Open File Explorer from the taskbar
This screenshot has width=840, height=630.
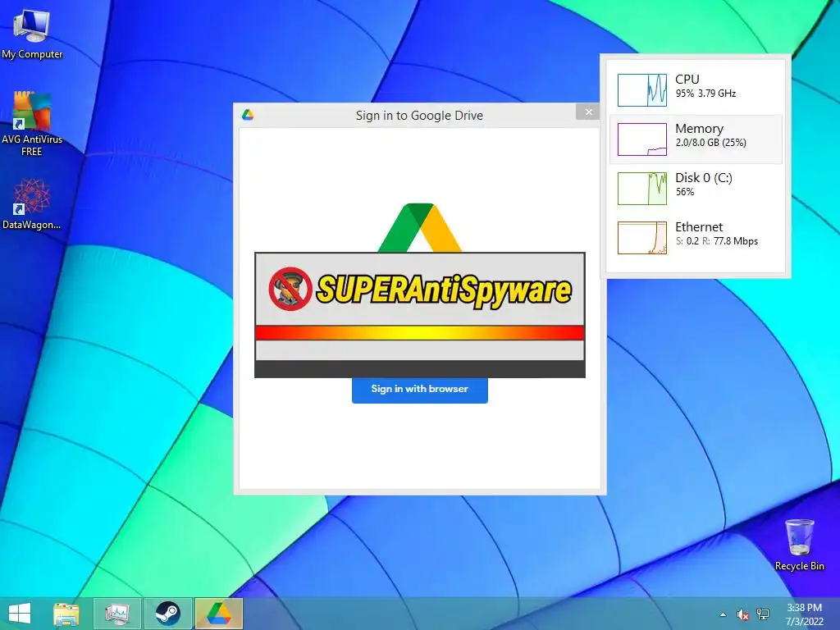(66, 614)
